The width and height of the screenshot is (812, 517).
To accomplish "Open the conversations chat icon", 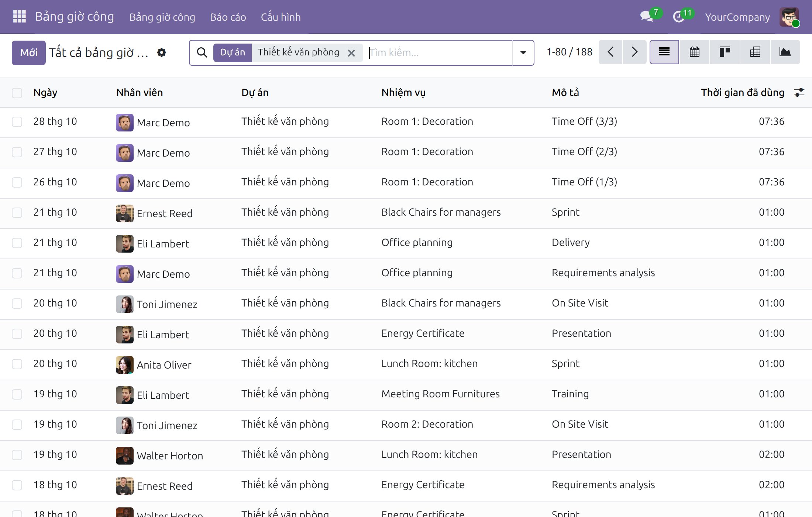I will pos(647,17).
